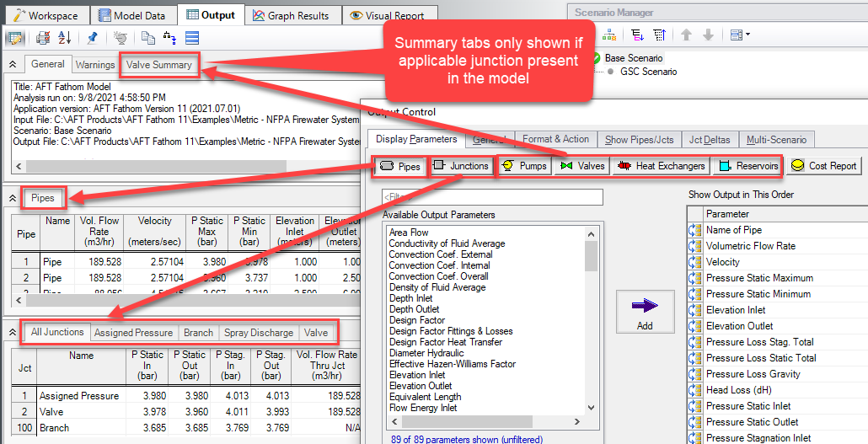The height and width of the screenshot is (444, 868).
Task: Click the reorder icon beside Volumetric Flow Rate
Action: [694, 246]
